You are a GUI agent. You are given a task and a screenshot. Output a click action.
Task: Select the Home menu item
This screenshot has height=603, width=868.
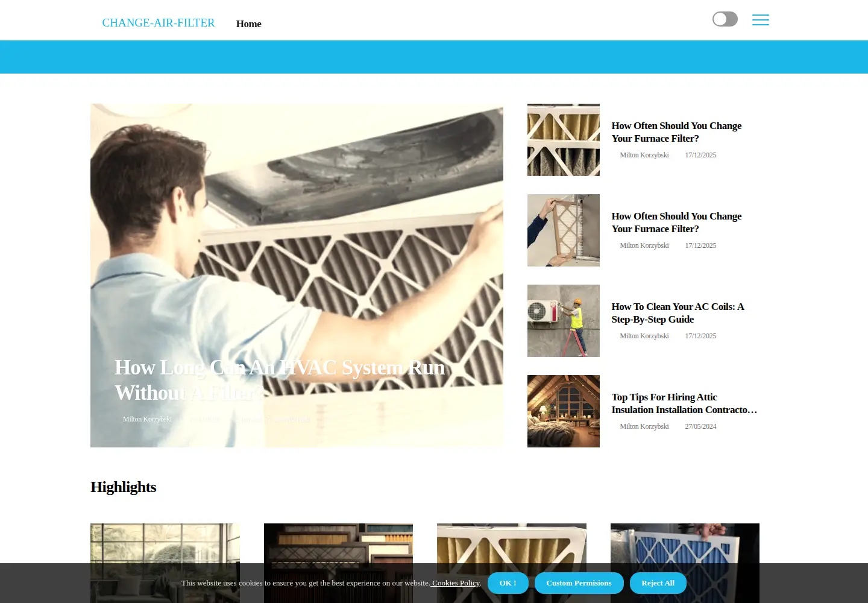pos(249,24)
